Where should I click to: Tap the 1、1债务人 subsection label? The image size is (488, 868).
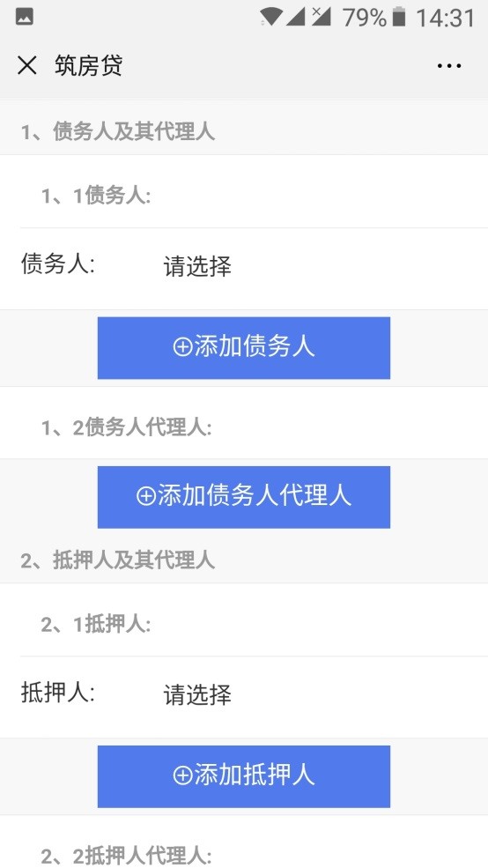coord(96,196)
